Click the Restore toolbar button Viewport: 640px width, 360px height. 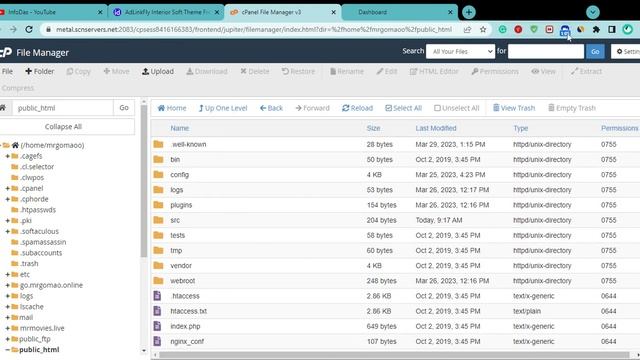pos(298,71)
